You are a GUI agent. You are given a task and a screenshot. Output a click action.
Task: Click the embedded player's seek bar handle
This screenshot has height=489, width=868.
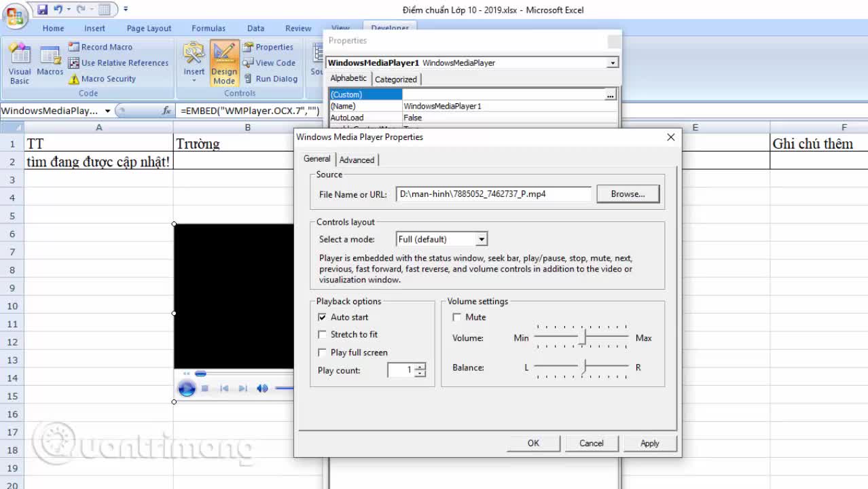tap(200, 373)
